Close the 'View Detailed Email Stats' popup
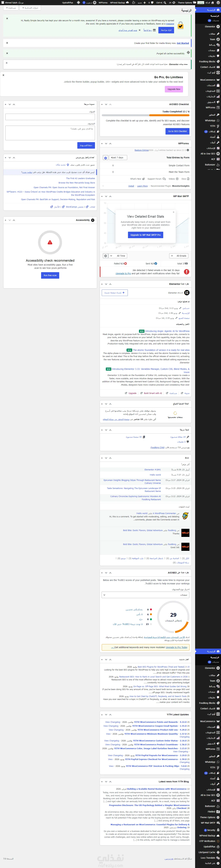The height and width of the screenshot is (868, 221). (x=173, y=212)
